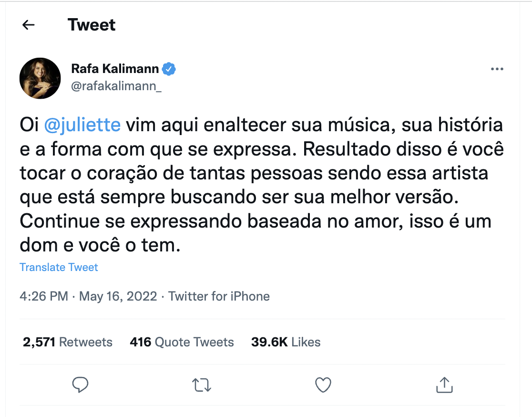Image resolution: width=532 pixels, height=417 pixels.
Task: Retweet using the arrows icon
Action: tap(202, 385)
